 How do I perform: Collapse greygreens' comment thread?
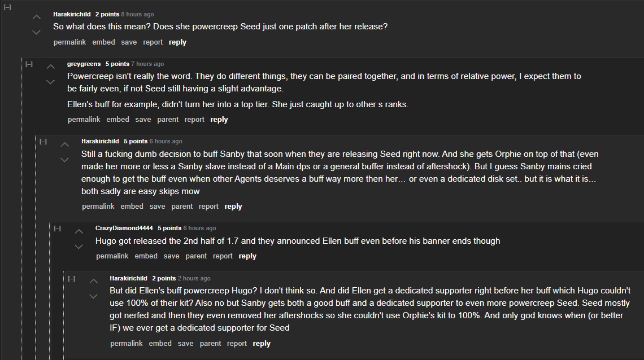point(29,64)
